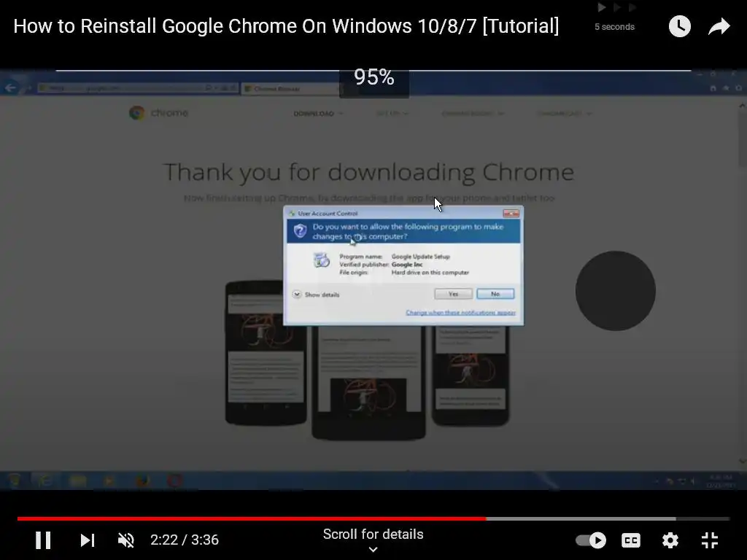Click the elapsed time 2:22 / 3:36
747x560 pixels.
(185, 540)
